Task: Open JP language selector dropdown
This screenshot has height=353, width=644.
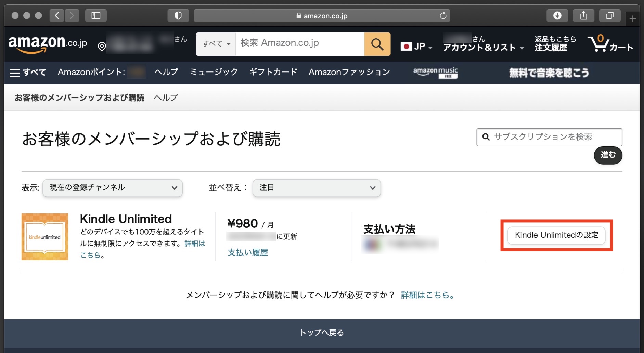Action: coord(416,47)
